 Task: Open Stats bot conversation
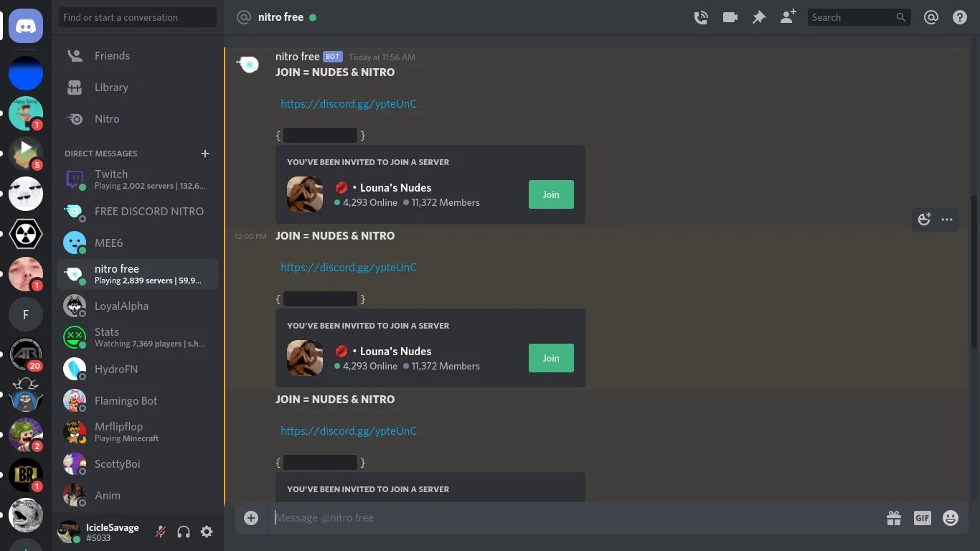pos(138,337)
